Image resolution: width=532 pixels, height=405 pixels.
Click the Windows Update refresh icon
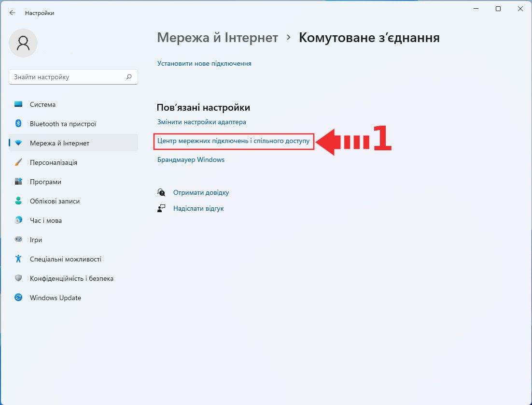pyautogui.click(x=18, y=298)
